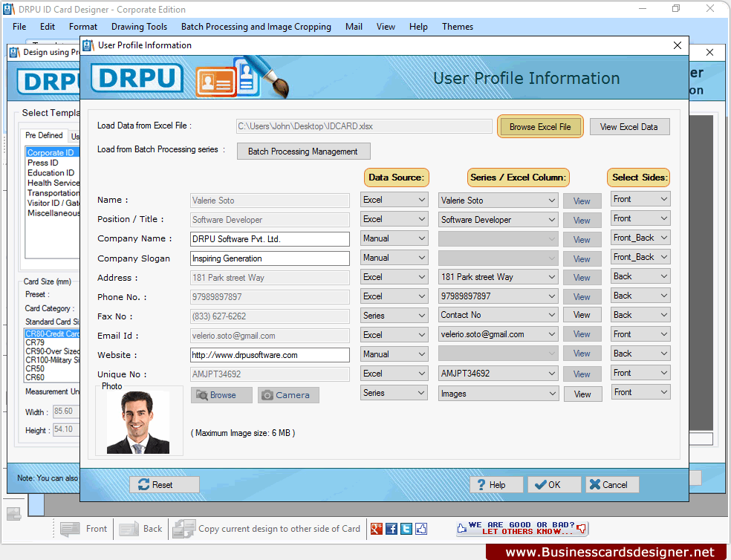The height and width of the screenshot is (560, 731).
Task: Click the Browse photo button
Action: 221,395
